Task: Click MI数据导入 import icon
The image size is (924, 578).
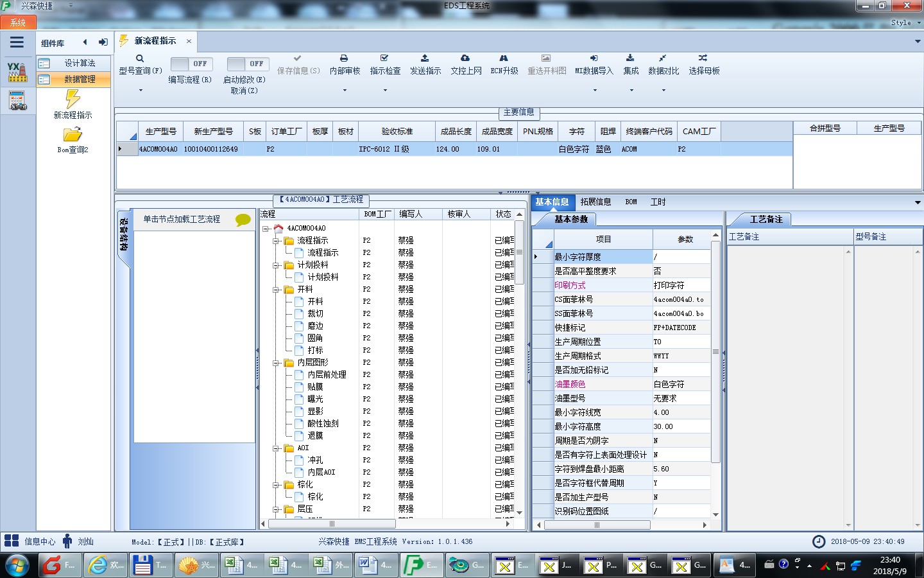Action: coord(594,58)
